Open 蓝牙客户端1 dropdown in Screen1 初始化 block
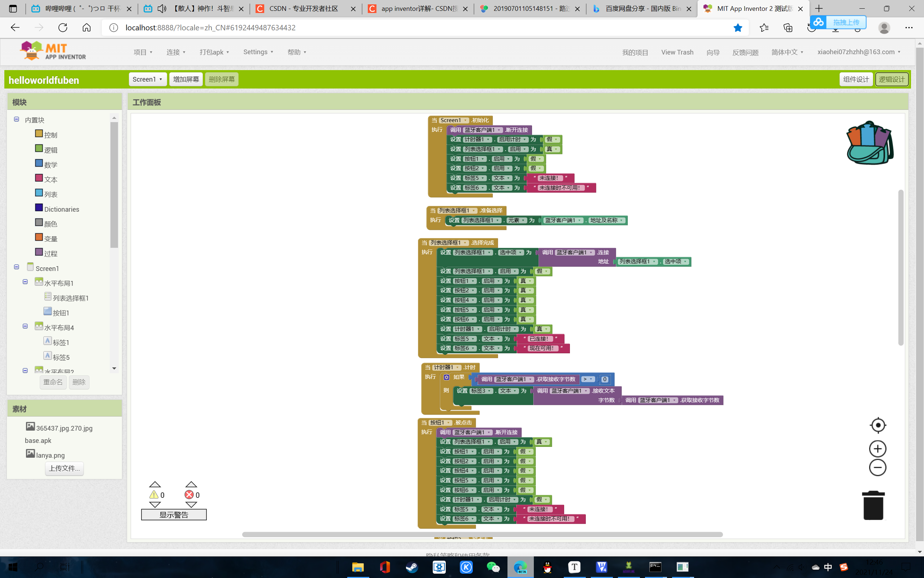Screen dimensions: 924x578 click(x=483, y=130)
